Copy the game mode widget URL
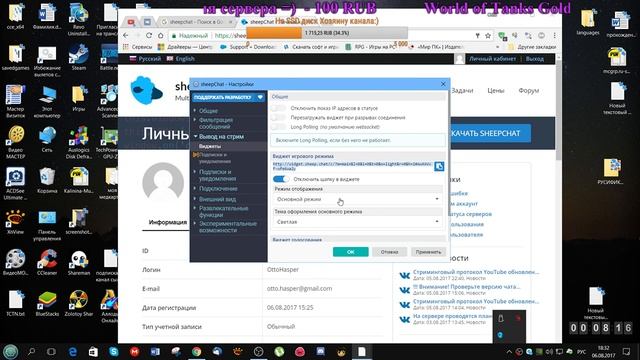 point(439,166)
